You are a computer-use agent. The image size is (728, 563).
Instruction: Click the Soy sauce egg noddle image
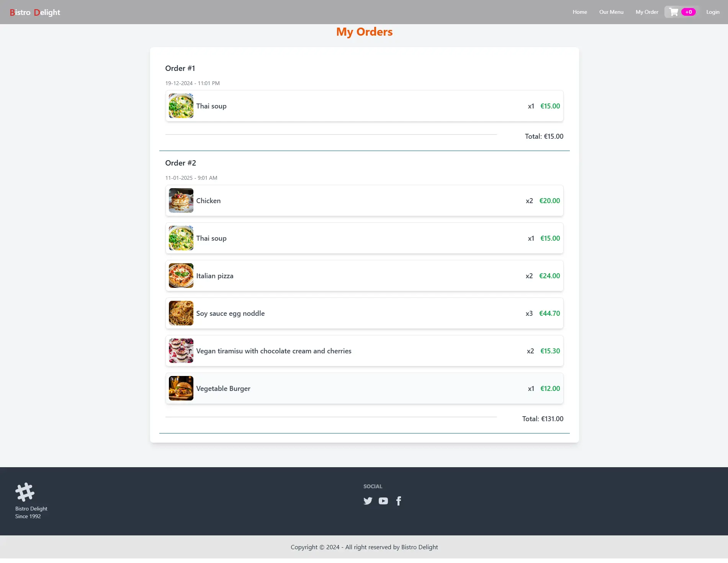click(x=181, y=313)
